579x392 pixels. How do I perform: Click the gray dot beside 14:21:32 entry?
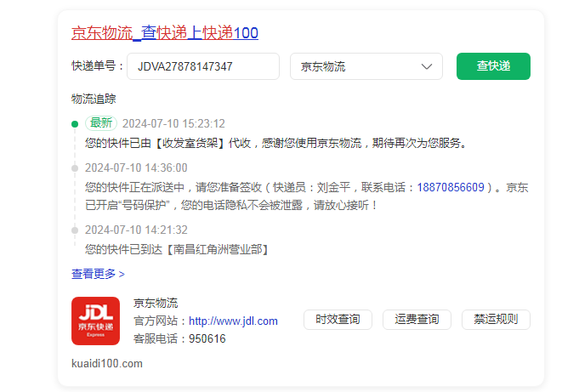[x=75, y=230]
